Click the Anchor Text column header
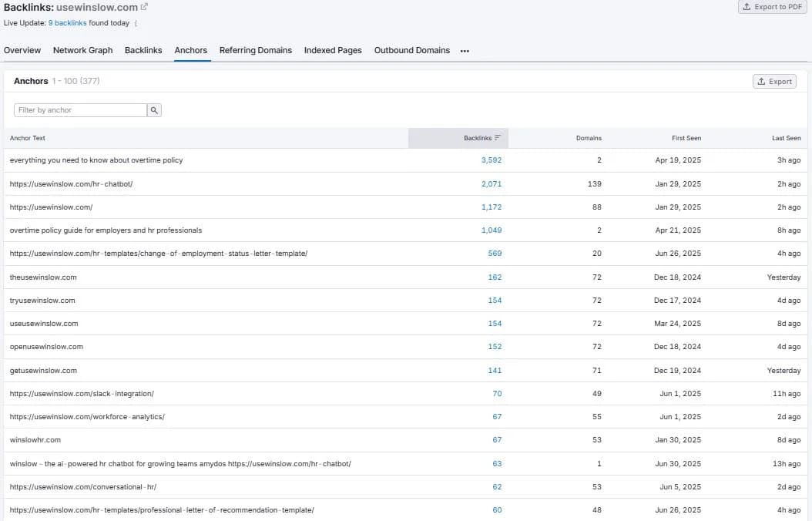Viewport: 812px width, 521px height. pos(28,138)
